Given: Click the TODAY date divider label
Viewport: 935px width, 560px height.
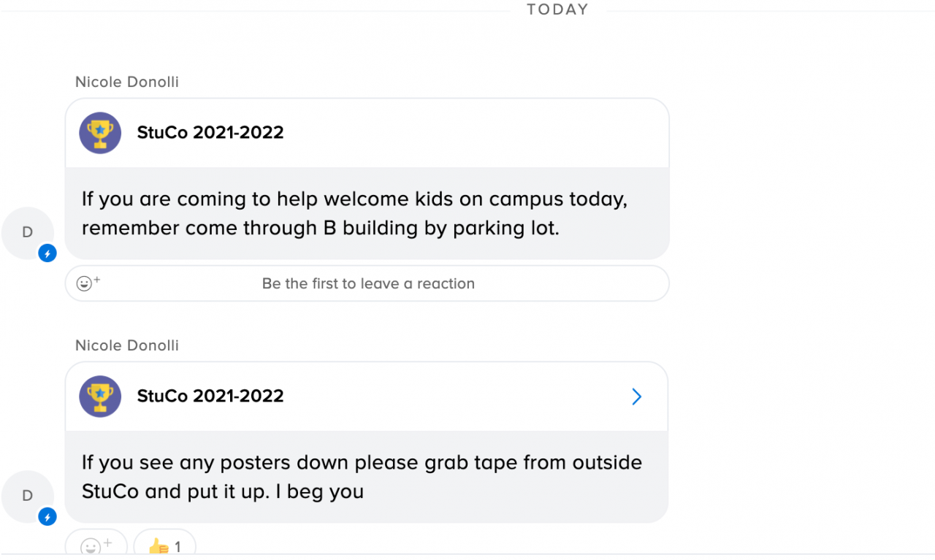Looking at the screenshot, I should [557, 9].
